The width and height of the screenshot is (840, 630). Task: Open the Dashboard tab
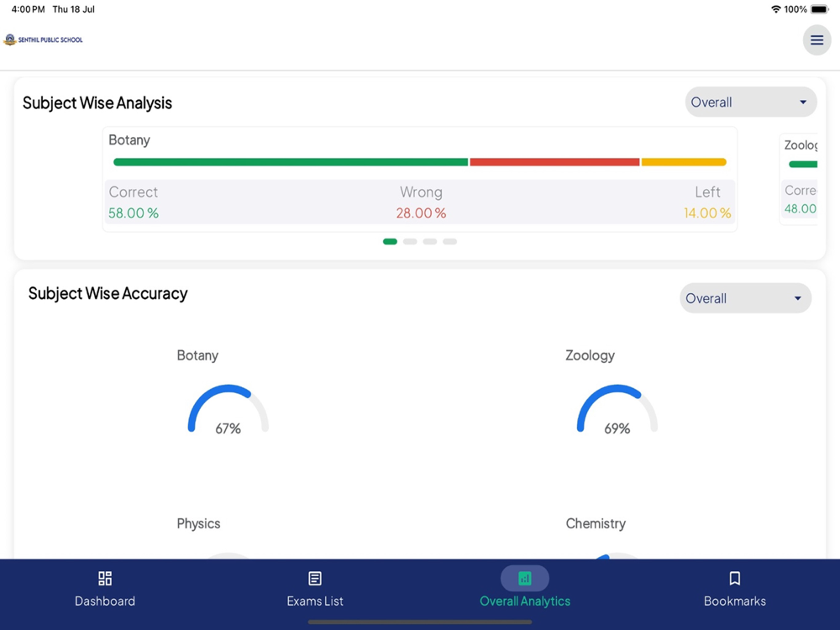tap(105, 589)
